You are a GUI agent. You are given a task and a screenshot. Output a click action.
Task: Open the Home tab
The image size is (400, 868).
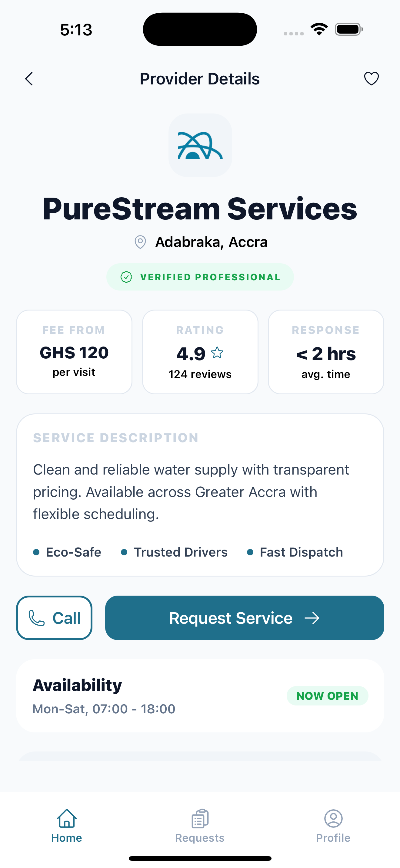66,826
